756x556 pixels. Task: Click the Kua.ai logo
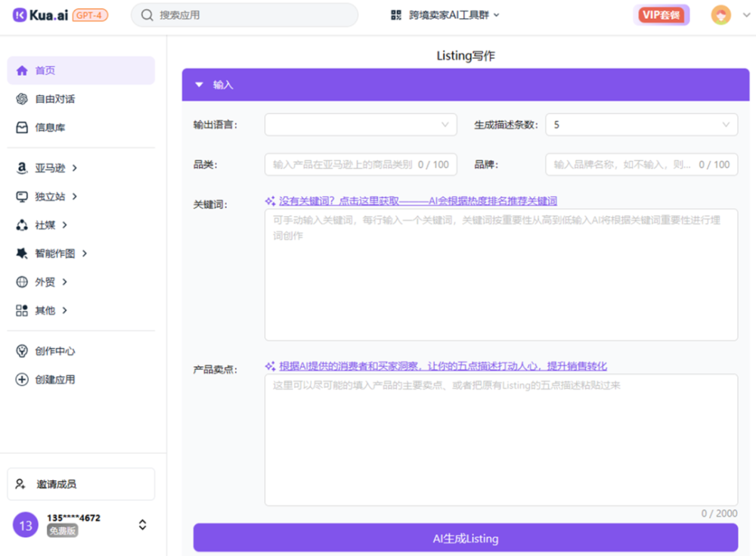click(41, 15)
